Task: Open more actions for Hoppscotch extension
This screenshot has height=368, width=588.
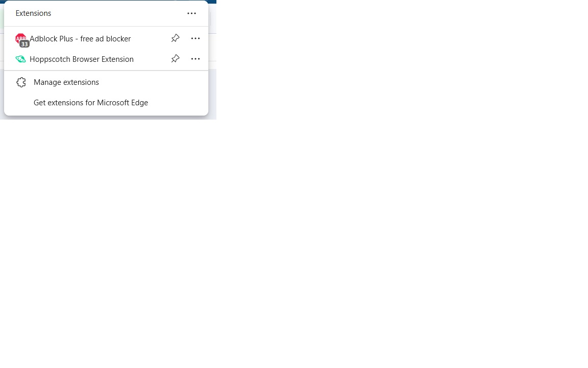Action: pyautogui.click(x=195, y=59)
